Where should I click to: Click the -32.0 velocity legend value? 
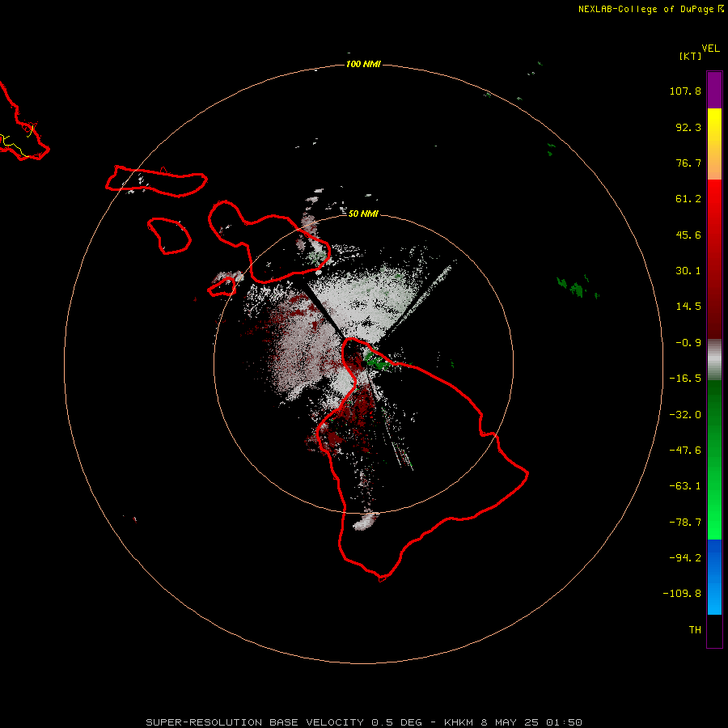coord(685,415)
